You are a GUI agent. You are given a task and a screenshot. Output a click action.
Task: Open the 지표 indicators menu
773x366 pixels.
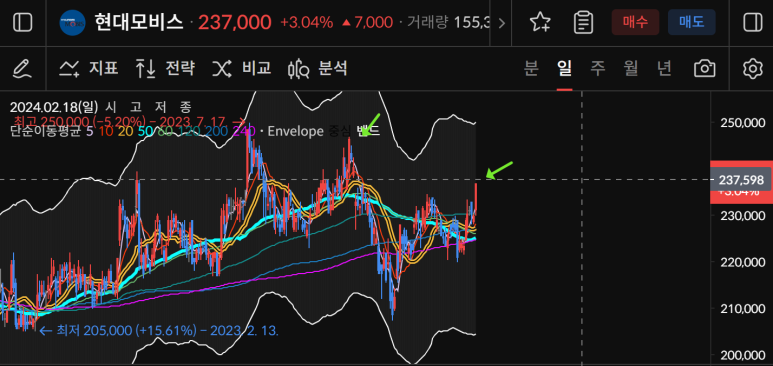pos(89,68)
